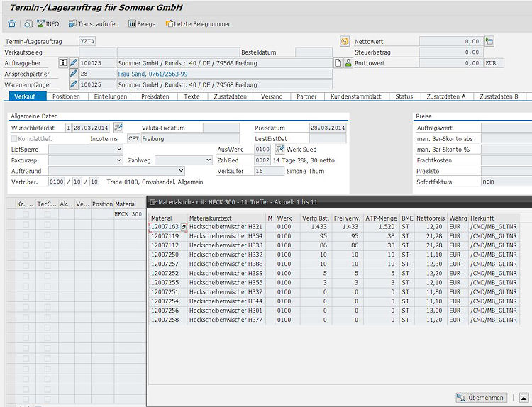The height and width of the screenshot is (407, 532).
Task: Select the Versand tab
Action: [272, 96]
